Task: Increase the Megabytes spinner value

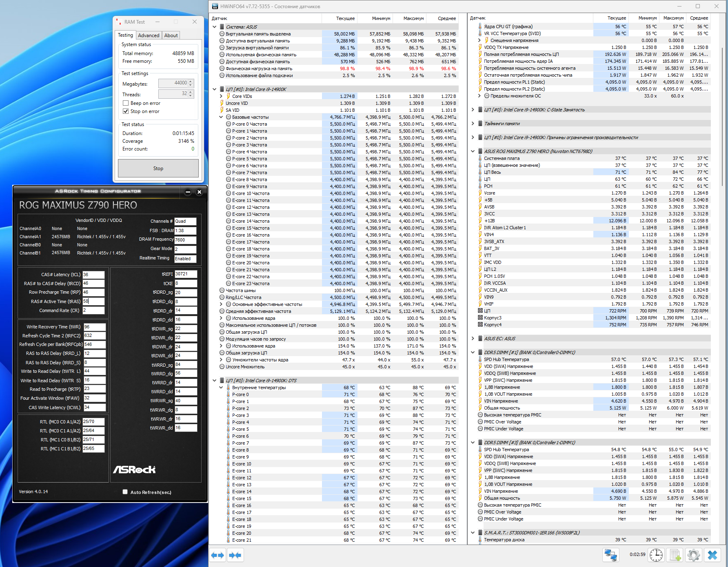Action: [x=191, y=81]
